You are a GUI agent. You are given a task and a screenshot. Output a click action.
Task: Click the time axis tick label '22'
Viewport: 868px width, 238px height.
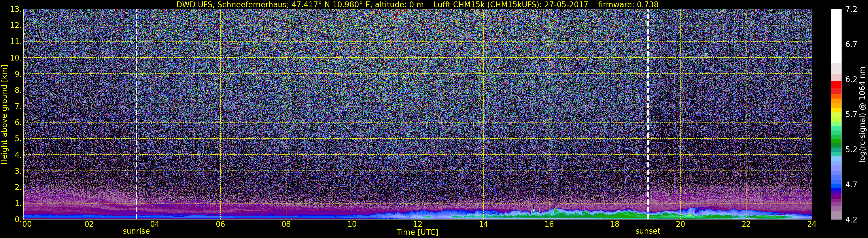[x=746, y=224]
